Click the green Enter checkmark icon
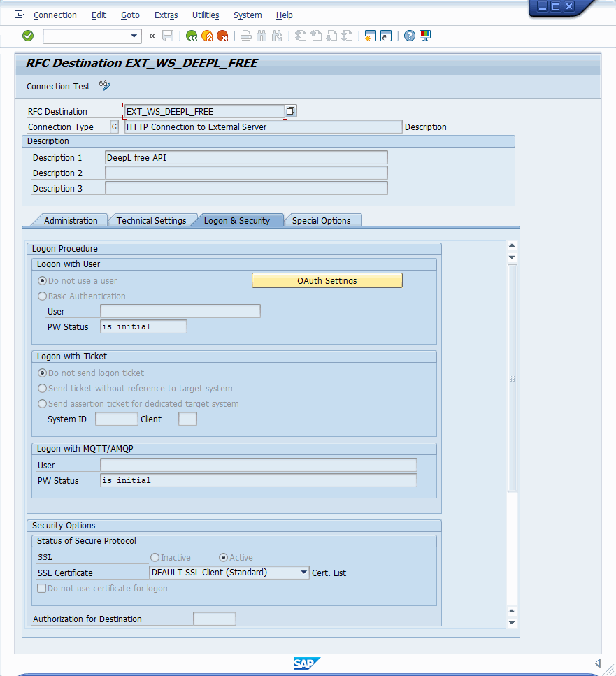Screen dimensions: 616x676 point(28,36)
